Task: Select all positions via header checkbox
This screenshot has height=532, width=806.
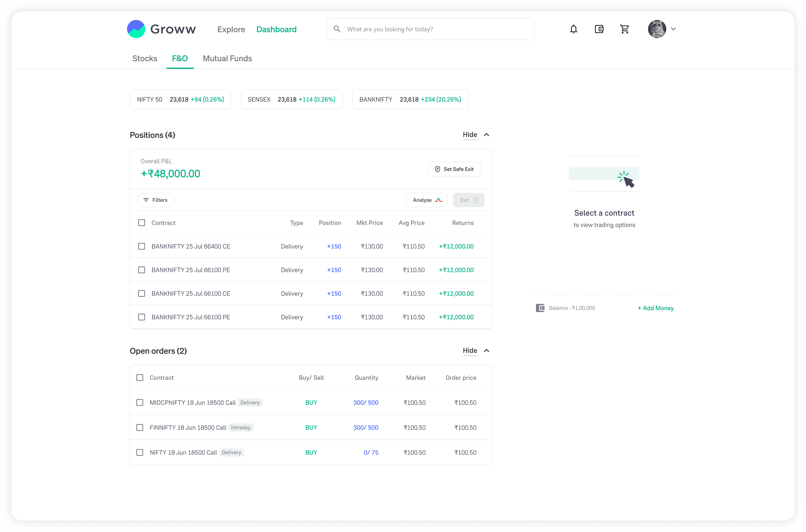Action: [142, 223]
